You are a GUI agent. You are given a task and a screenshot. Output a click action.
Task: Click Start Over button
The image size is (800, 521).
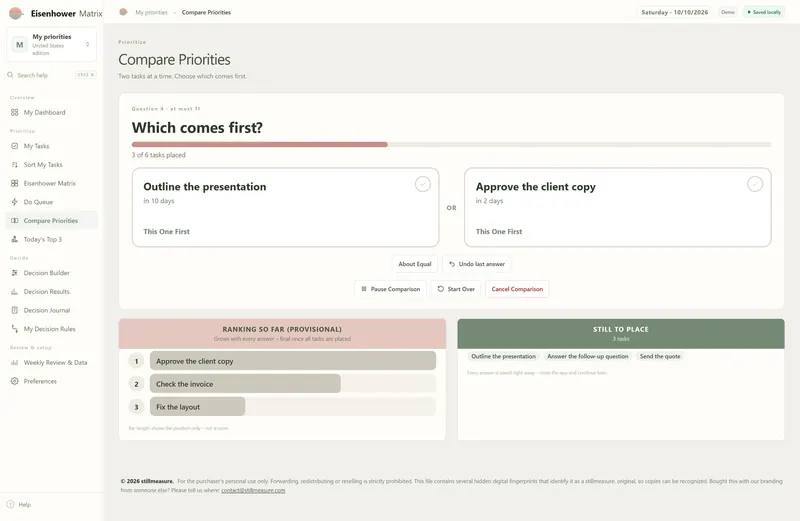coord(456,289)
